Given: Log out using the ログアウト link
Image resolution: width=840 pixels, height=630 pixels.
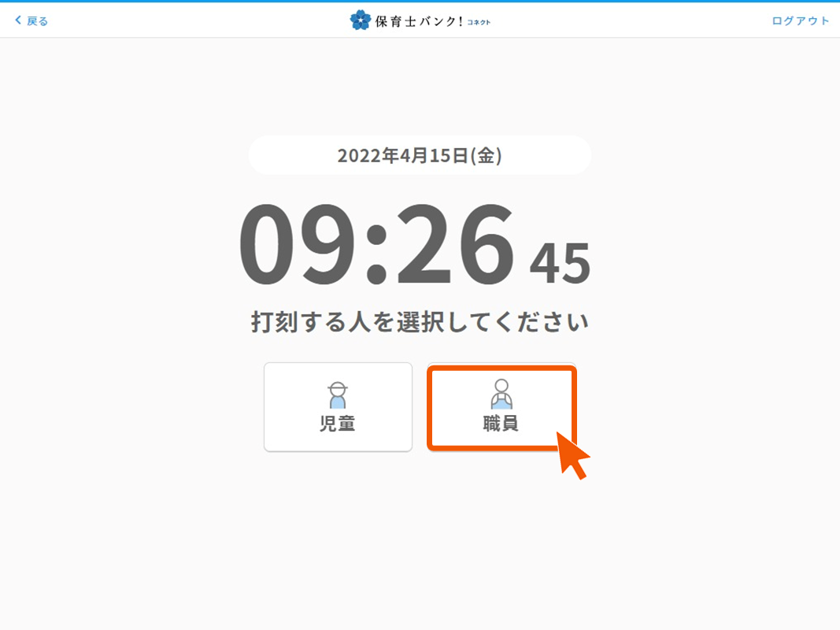Looking at the screenshot, I should point(801,21).
